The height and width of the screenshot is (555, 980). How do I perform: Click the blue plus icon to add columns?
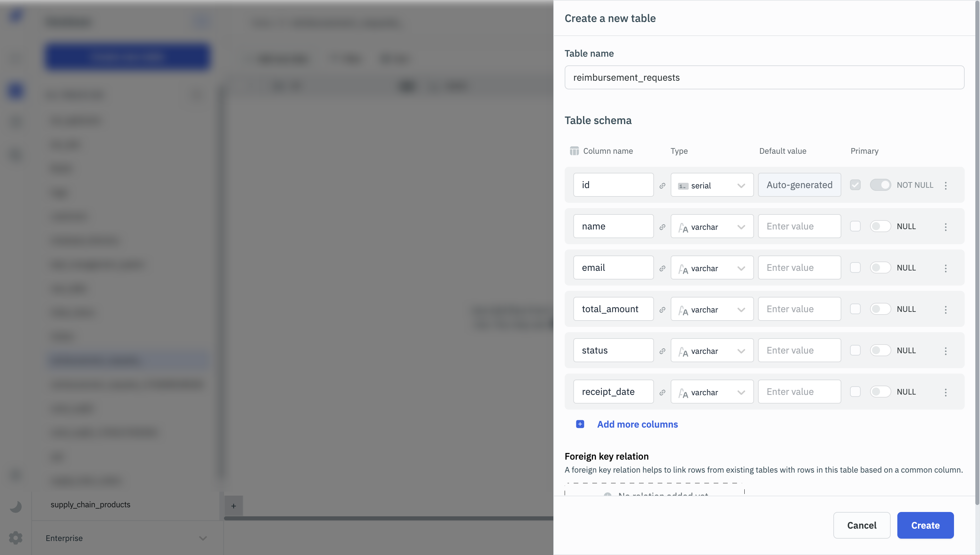pos(580,424)
